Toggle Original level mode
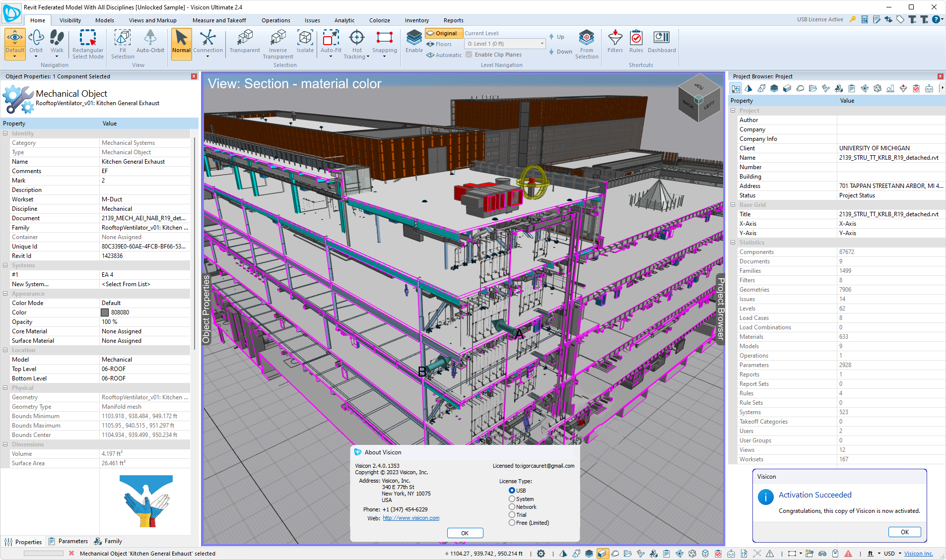The image size is (946, 560). pos(443,33)
